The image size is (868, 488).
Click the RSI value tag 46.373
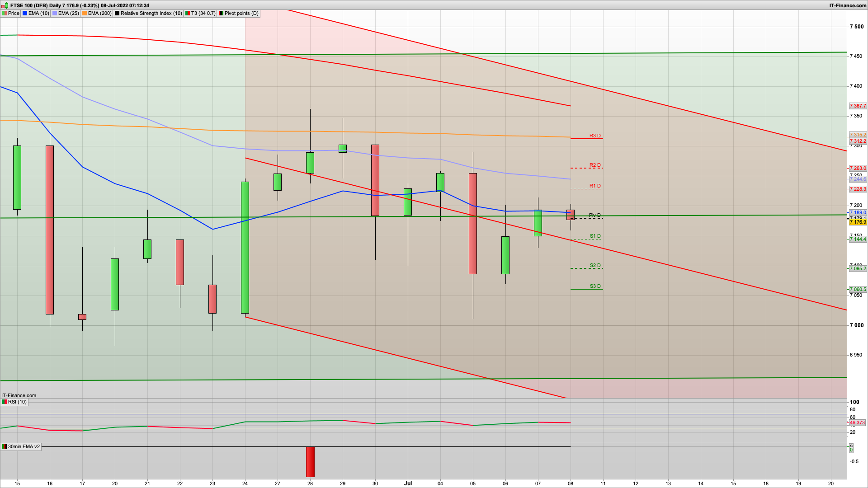click(857, 423)
